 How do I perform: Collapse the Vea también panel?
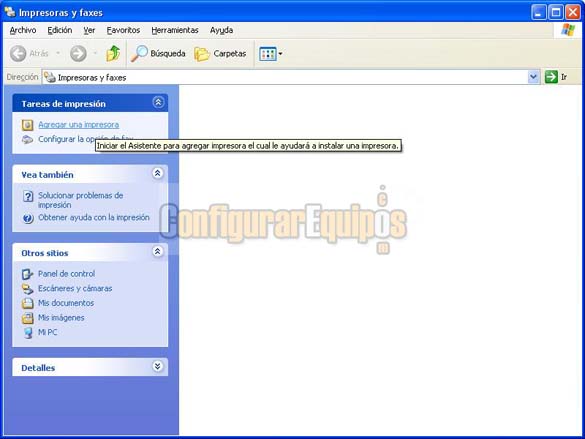(157, 173)
